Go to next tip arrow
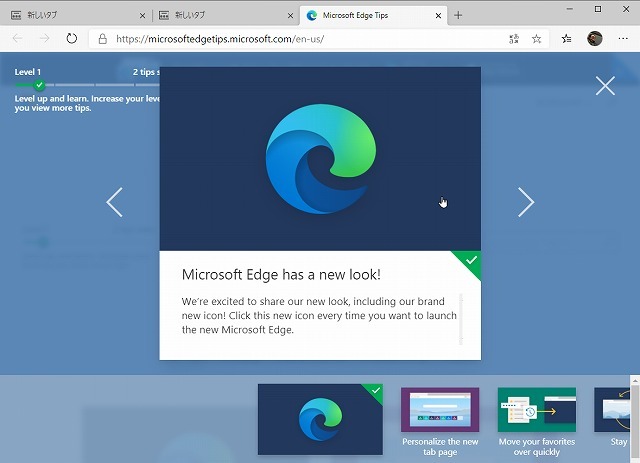Viewport: 640px width, 463px height. [x=526, y=202]
